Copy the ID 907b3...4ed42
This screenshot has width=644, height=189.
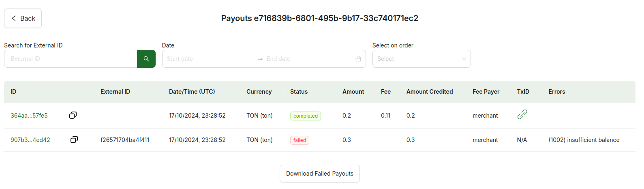[74, 140]
